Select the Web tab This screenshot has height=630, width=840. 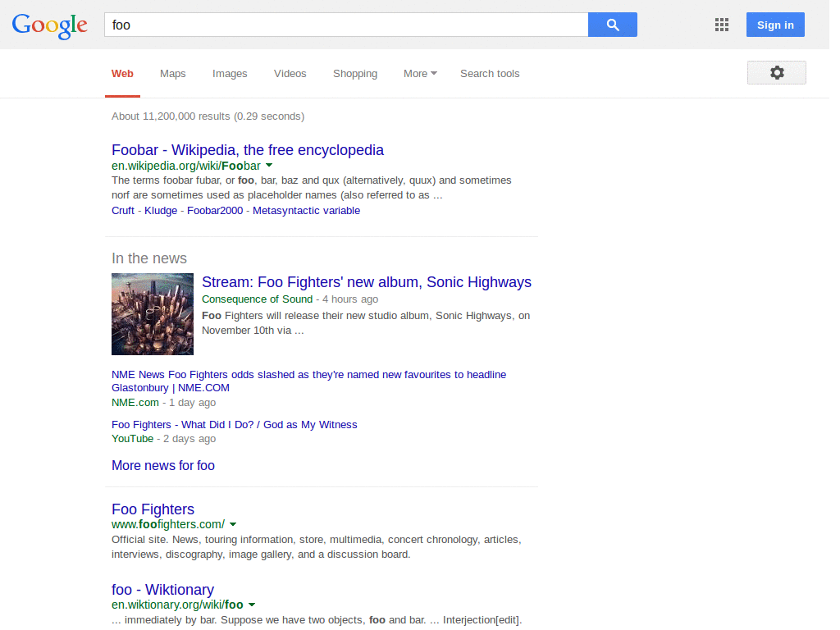tap(122, 74)
